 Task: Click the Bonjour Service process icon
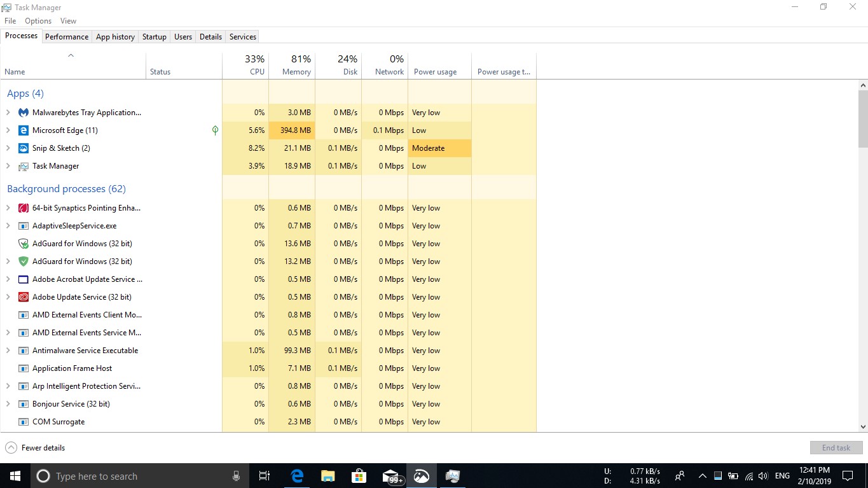click(x=24, y=404)
